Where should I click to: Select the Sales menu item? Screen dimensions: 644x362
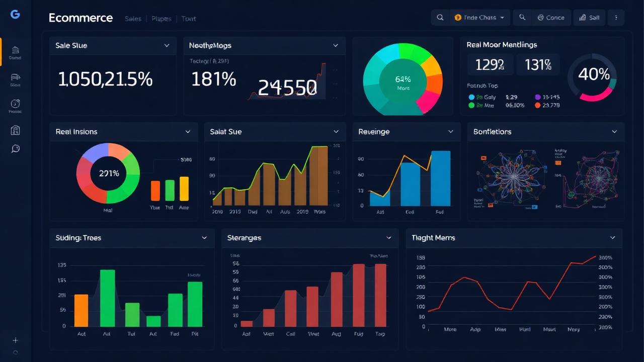(x=133, y=19)
